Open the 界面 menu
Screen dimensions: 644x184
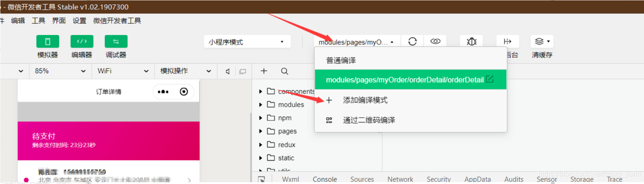click(59, 21)
